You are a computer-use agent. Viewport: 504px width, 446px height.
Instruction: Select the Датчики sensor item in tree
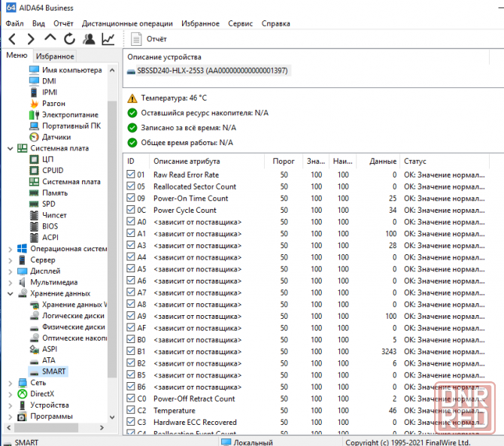click(x=56, y=137)
